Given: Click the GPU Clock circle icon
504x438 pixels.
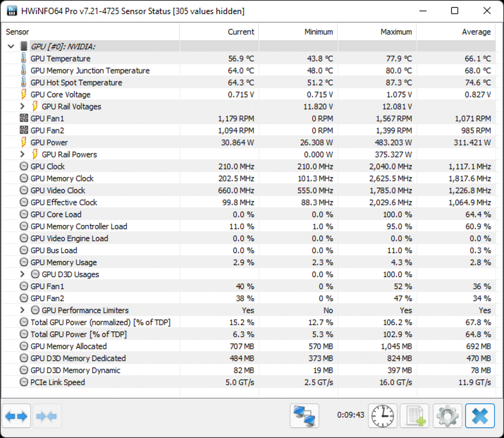Looking at the screenshot, I should click(24, 166).
